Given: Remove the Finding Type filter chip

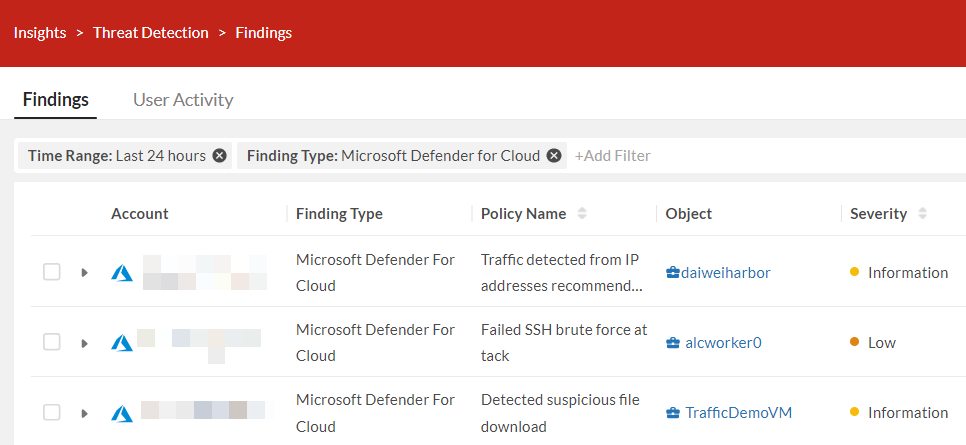Looking at the screenshot, I should (554, 156).
